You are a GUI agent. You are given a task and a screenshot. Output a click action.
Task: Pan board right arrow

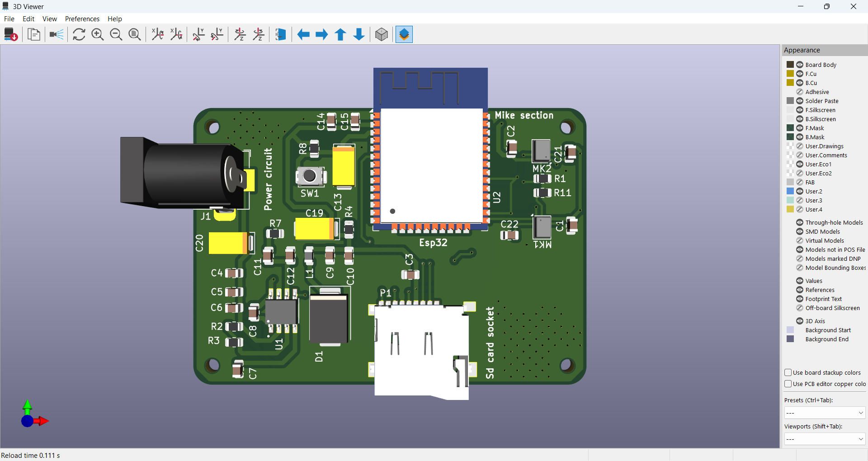point(322,34)
